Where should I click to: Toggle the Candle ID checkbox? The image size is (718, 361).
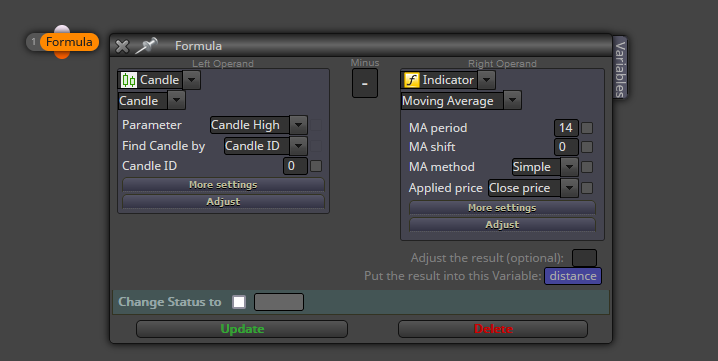[x=316, y=166]
